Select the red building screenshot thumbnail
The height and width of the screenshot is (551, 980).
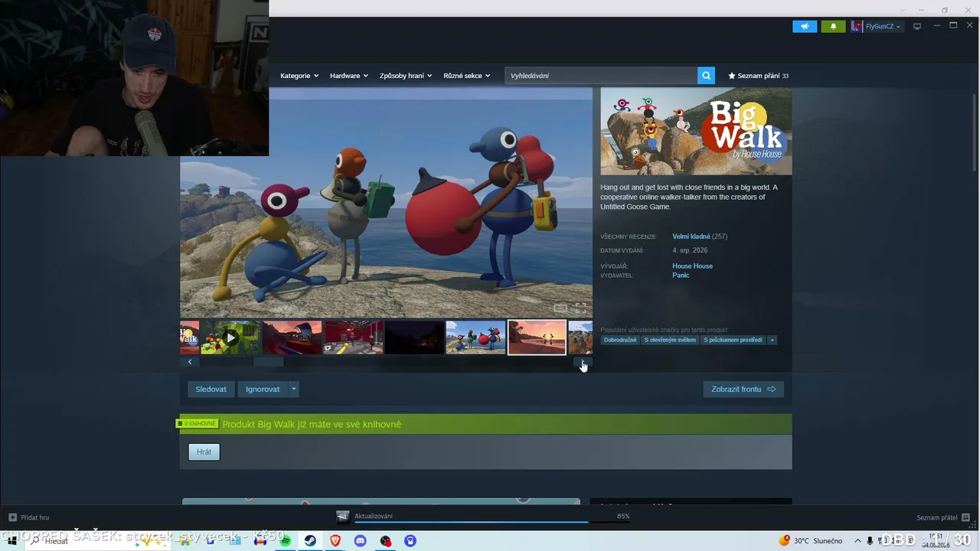coord(292,337)
